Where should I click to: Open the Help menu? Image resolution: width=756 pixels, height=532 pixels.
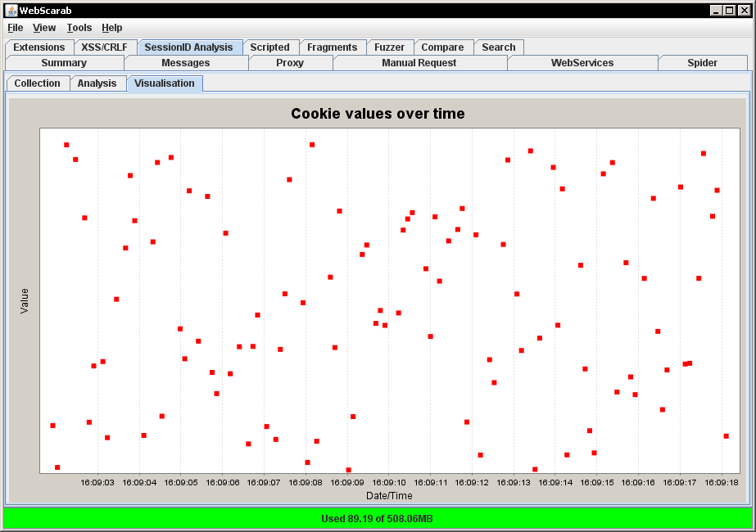(x=112, y=28)
